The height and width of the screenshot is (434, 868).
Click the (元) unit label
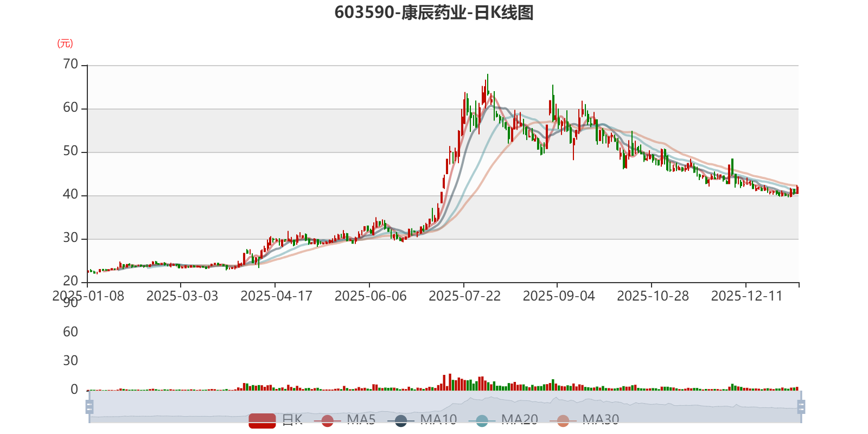click(65, 43)
